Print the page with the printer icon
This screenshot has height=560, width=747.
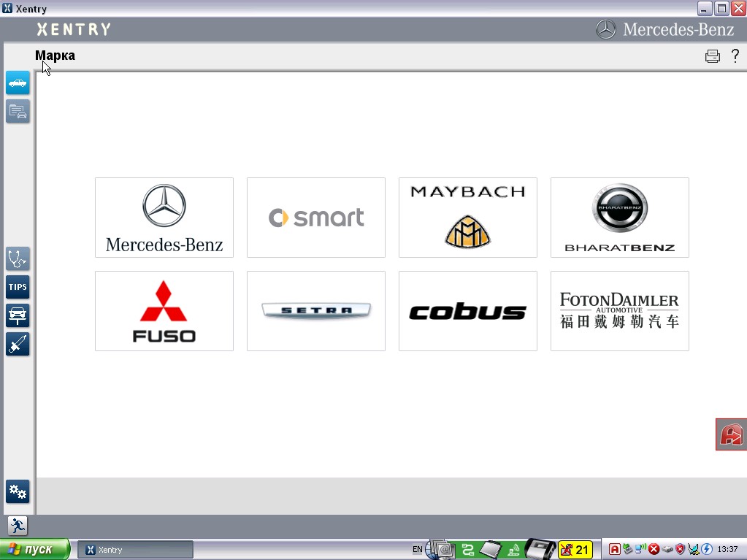[713, 56]
